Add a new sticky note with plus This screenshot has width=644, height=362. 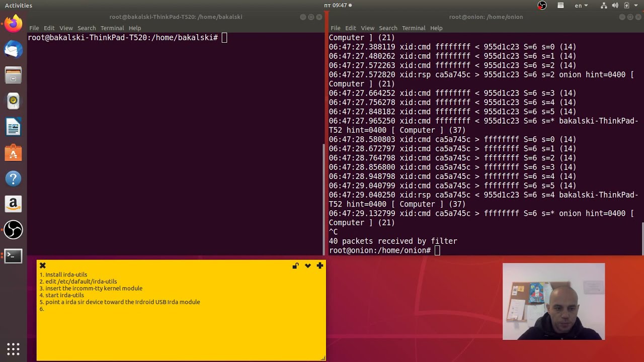pos(320,265)
